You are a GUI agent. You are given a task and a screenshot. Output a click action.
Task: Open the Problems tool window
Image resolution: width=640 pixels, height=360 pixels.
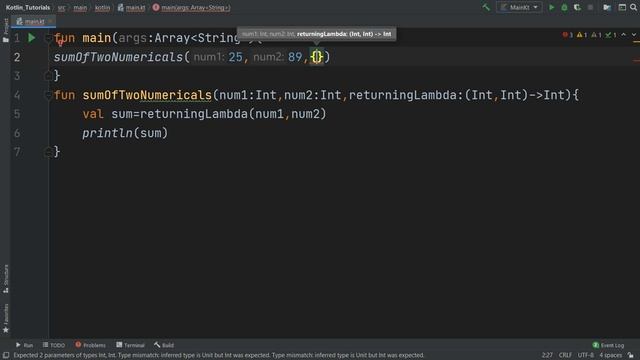coord(90,345)
